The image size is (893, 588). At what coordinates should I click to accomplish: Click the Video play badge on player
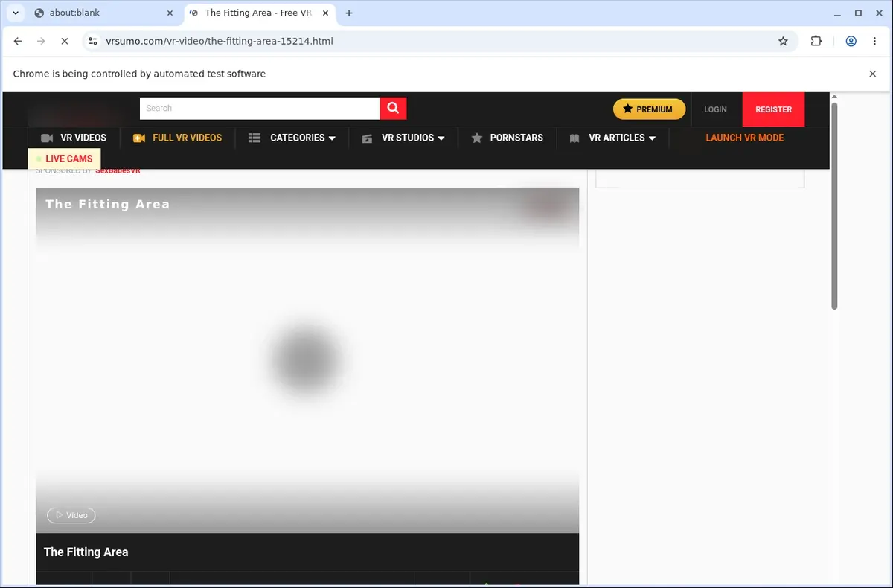coord(71,515)
